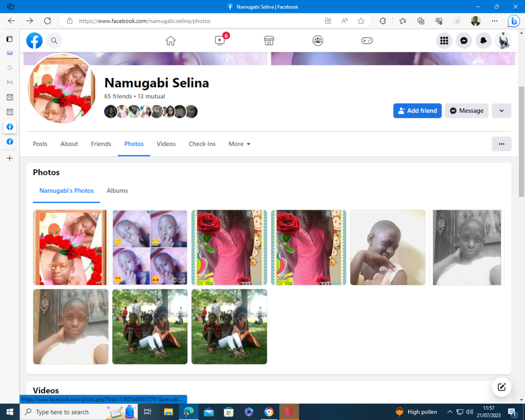Expand the chevron next to Message
The height and width of the screenshot is (420, 525).
tap(501, 111)
